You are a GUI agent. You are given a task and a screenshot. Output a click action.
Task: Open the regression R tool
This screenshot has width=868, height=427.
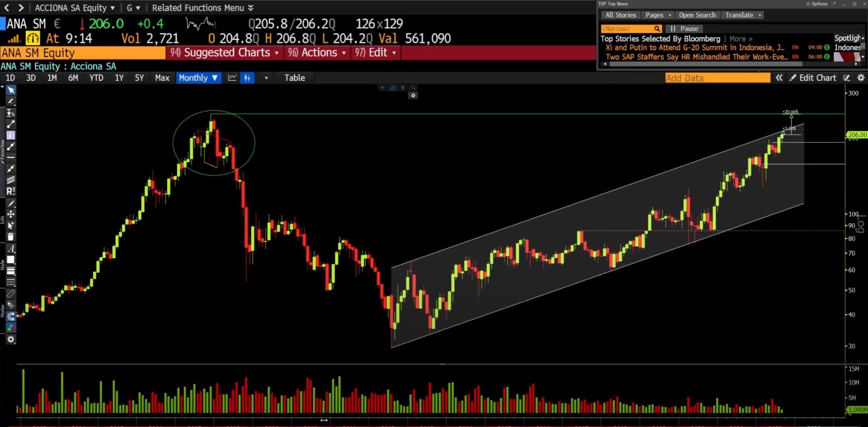(x=11, y=191)
